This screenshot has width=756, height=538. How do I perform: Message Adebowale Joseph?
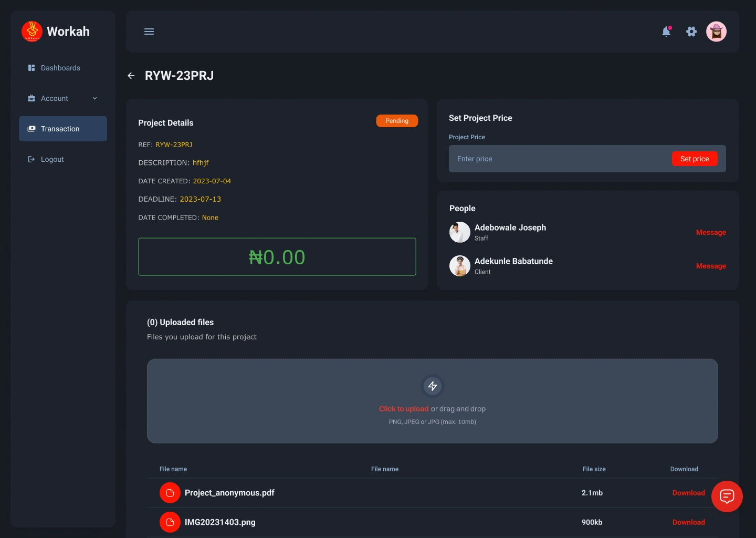[711, 232]
